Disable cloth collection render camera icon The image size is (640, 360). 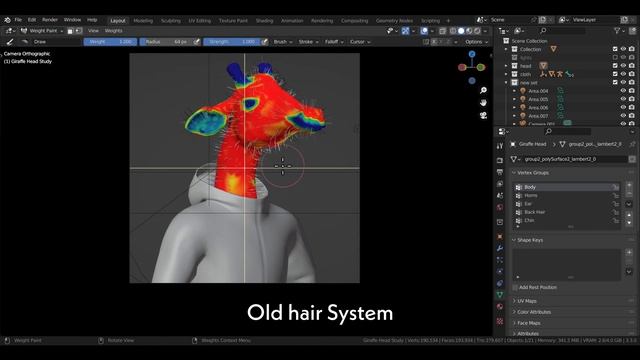(x=632, y=74)
